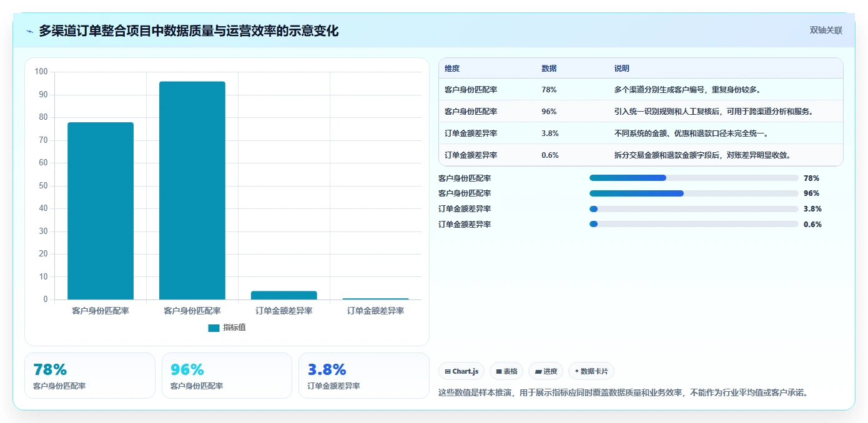Click 客户身份匹配率 label beside 96% progress bar
The width and height of the screenshot is (868, 423).
click(465, 193)
